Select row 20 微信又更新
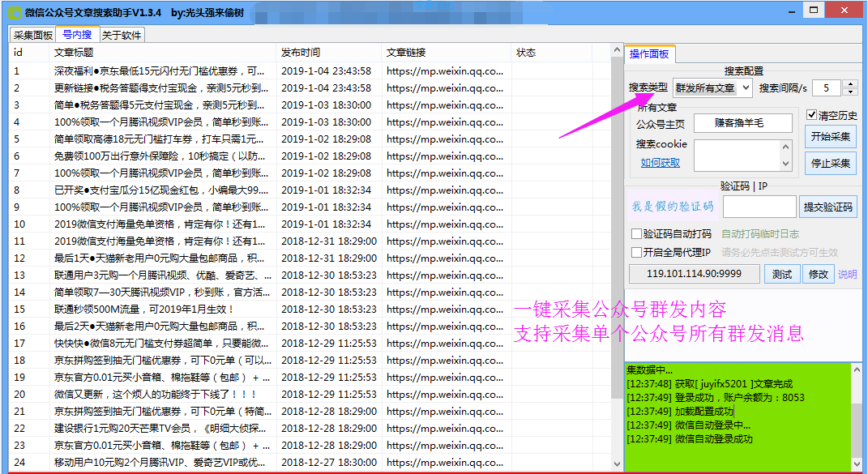This screenshot has height=474, width=868. tap(310, 395)
